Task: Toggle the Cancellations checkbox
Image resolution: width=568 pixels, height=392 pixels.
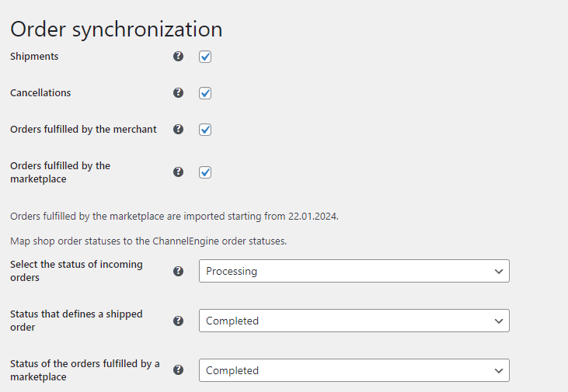Action: [205, 93]
